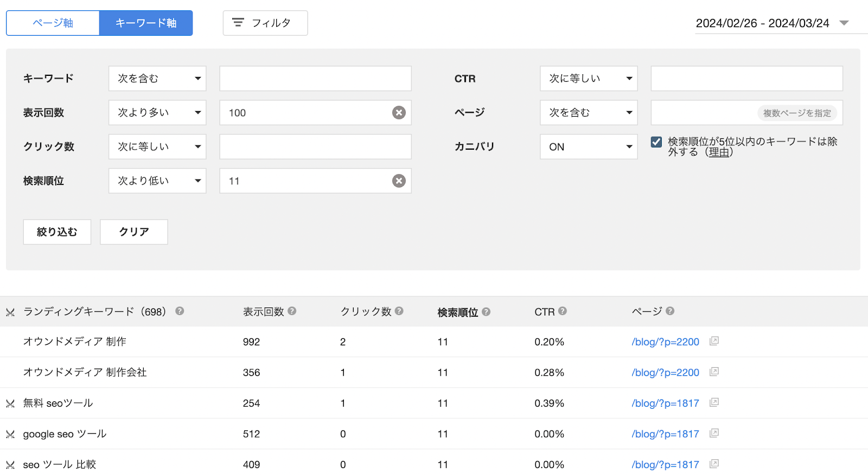Open the date range selector
This screenshot has height=475, width=868.
(771, 23)
